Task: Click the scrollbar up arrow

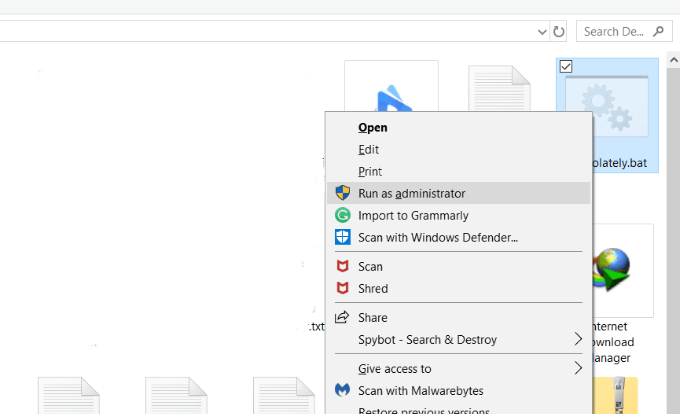Action: click(x=673, y=60)
